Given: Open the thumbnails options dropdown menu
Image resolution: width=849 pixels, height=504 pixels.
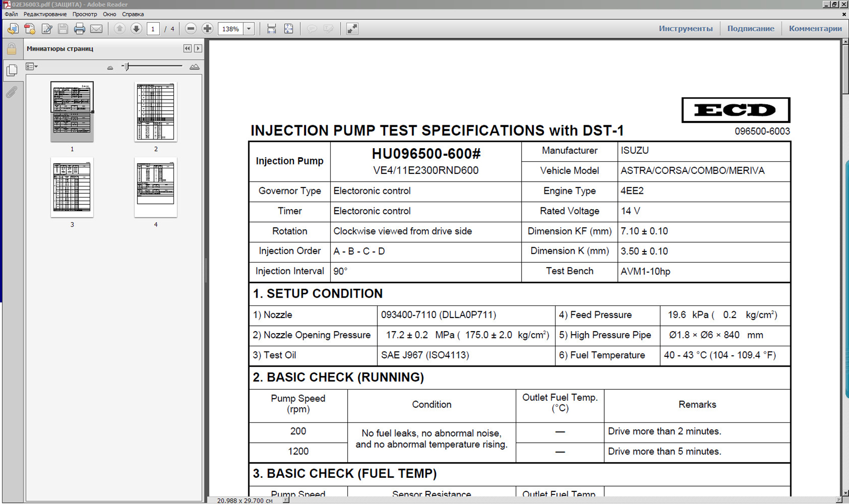Looking at the screenshot, I should click(x=32, y=67).
